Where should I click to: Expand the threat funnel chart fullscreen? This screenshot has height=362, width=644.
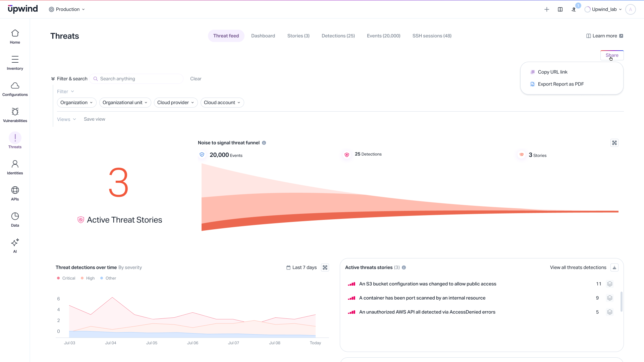pyautogui.click(x=614, y=143)
